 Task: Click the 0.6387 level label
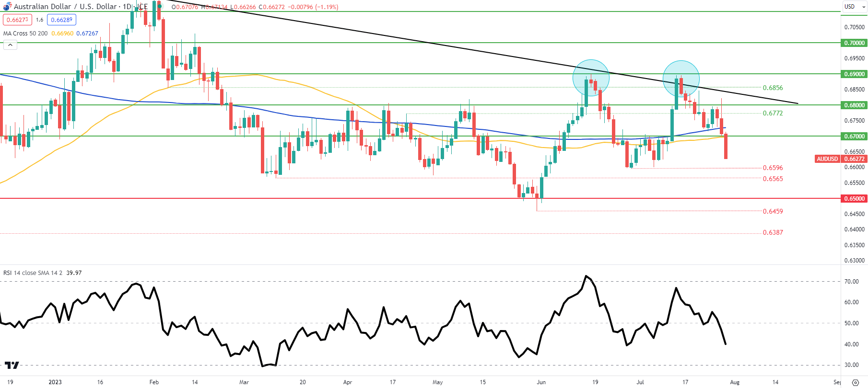(773, 232)
